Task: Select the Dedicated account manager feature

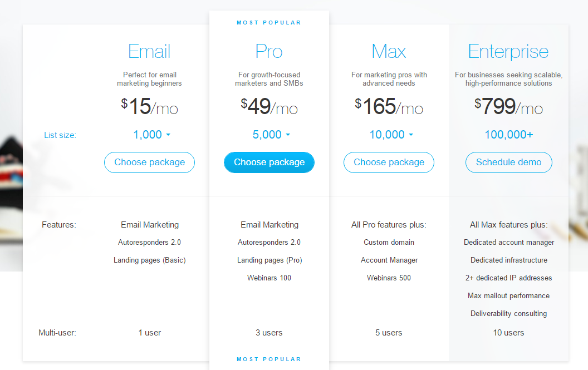Action: coord(508,242)
